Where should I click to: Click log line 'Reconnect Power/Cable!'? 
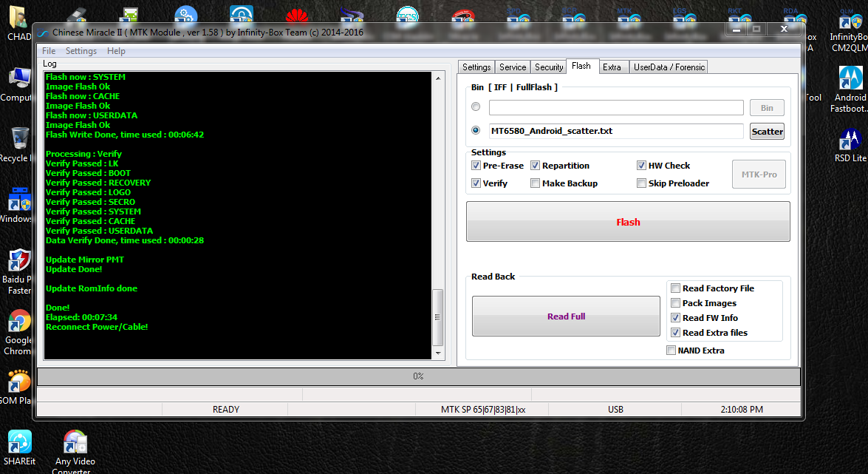[x=97, y=327]
